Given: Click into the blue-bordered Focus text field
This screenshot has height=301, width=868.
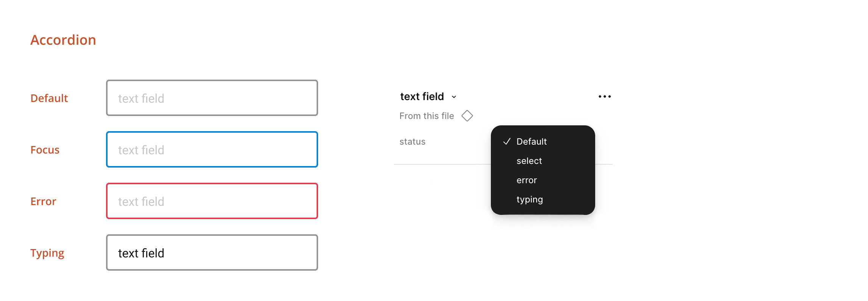Looking at the screenshot, I should (212, 149).
